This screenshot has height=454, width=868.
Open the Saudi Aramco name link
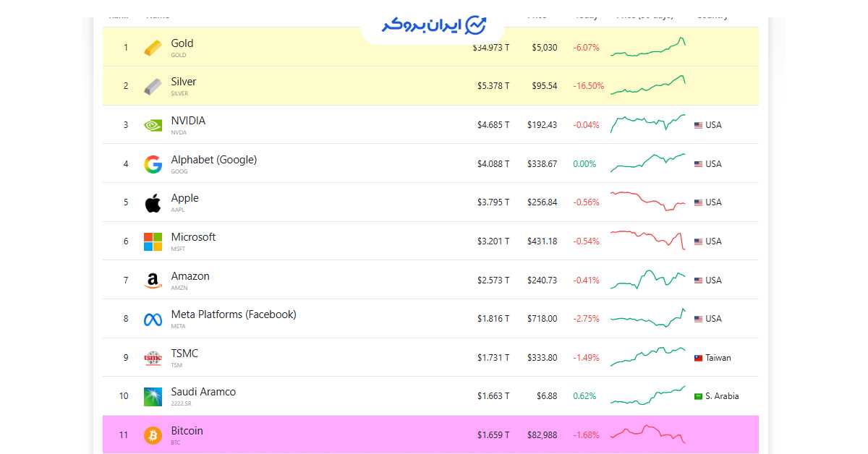coord(203,392)
